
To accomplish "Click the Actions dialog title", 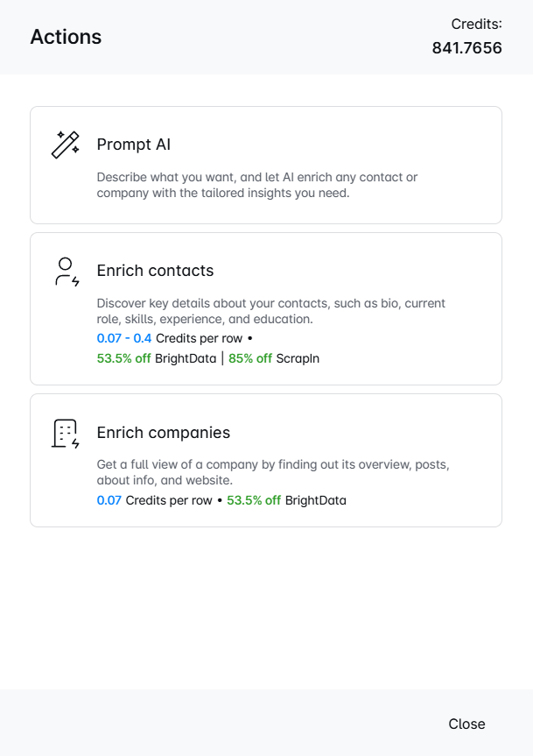I will tap(66, 37).
